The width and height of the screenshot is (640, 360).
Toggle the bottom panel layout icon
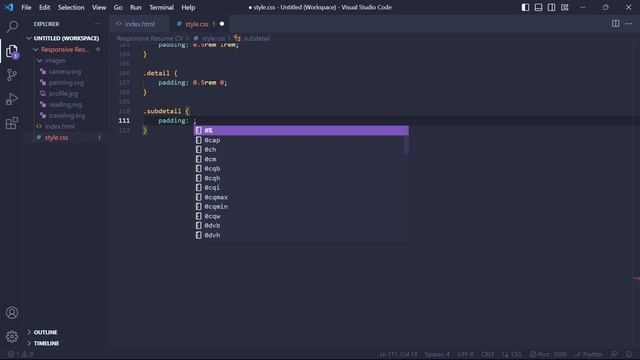click(538, 7)
